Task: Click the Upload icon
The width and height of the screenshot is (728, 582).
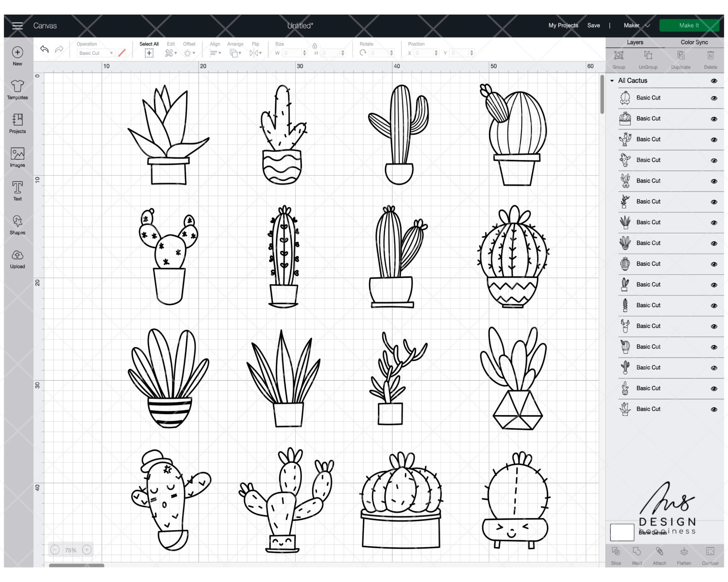Action: [x=17, y=255]
